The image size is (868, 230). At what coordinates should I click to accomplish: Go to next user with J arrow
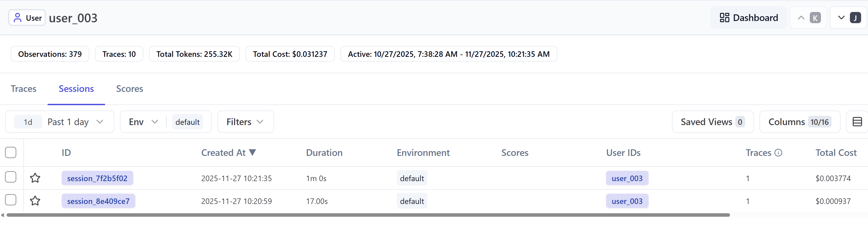point(848,18)
